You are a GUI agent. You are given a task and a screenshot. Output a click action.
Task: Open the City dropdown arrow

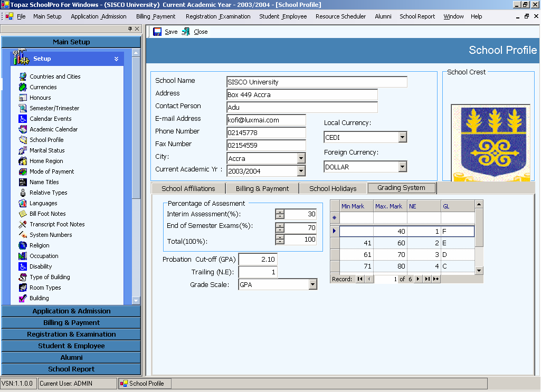(301, 158)
